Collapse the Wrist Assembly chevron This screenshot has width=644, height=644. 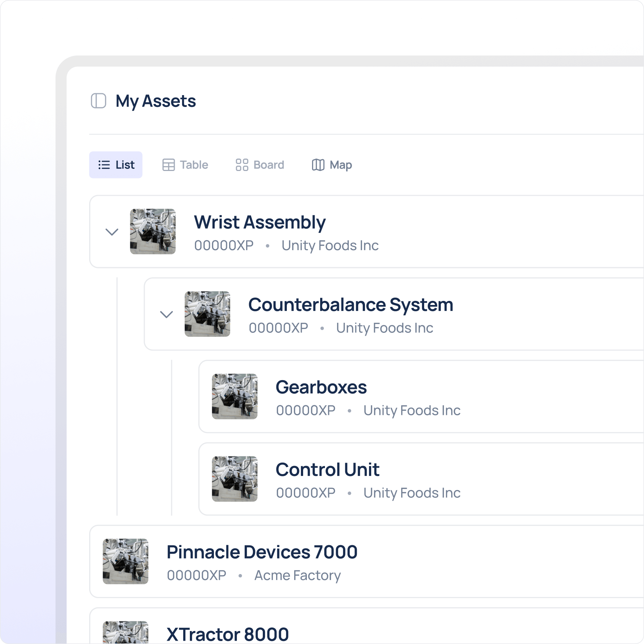[112, 232]
